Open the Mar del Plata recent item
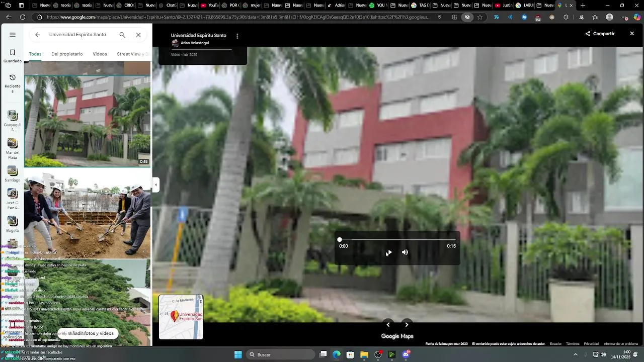 (x=13, y=149)
